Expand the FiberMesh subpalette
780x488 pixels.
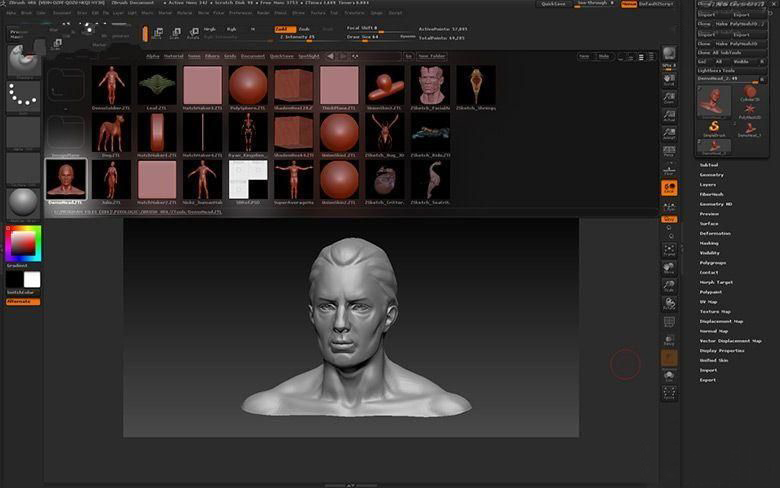point(711,195)
